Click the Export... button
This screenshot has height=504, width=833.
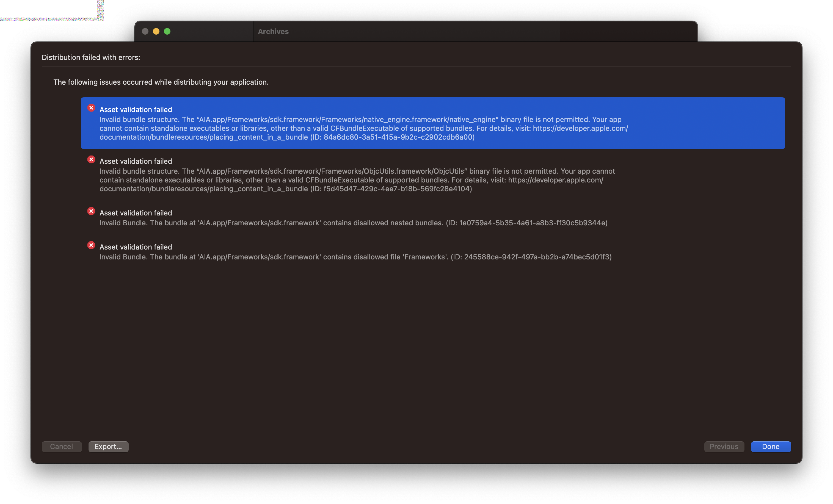108,447
